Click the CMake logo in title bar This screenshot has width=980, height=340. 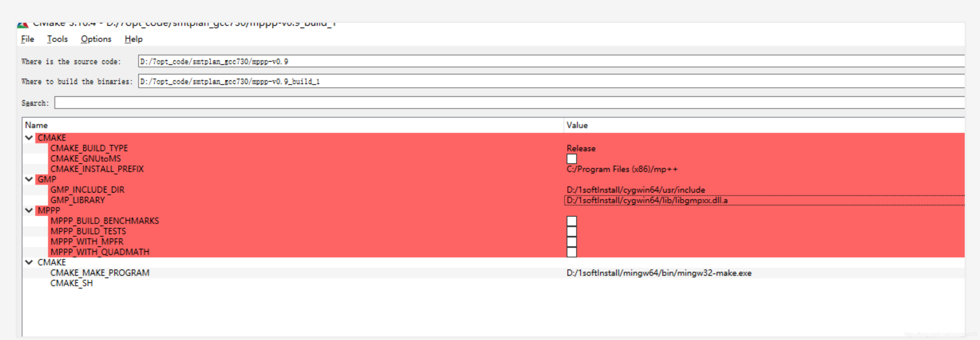[x=23, y=25]
